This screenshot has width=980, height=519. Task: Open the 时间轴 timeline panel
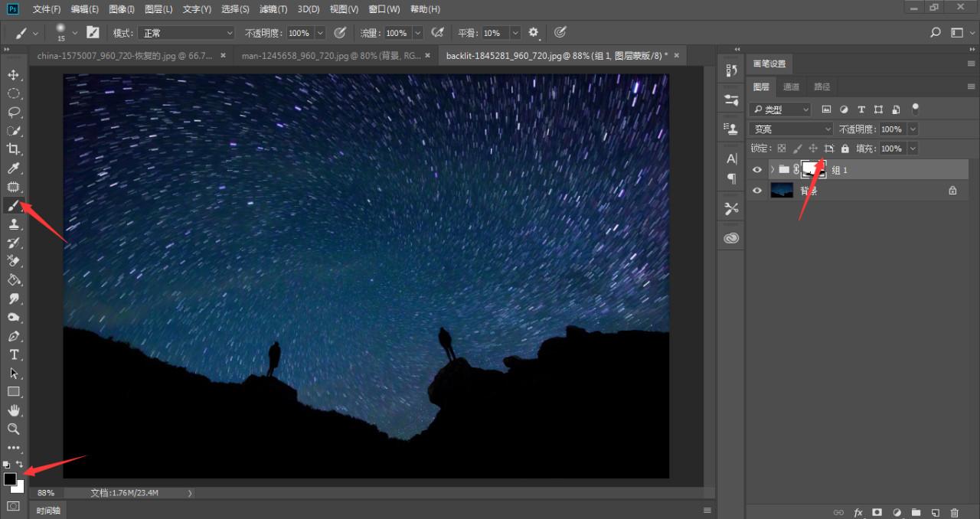pos(47,510)
